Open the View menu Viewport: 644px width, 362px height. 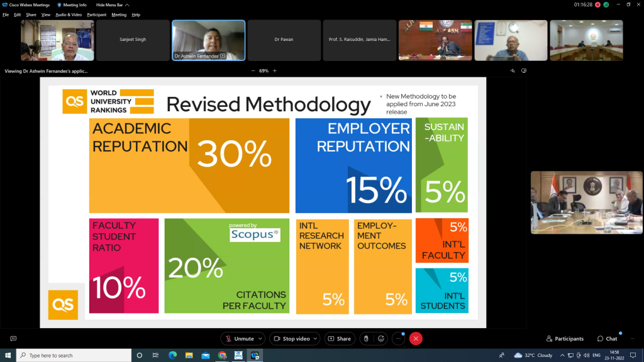coord(45,15)
